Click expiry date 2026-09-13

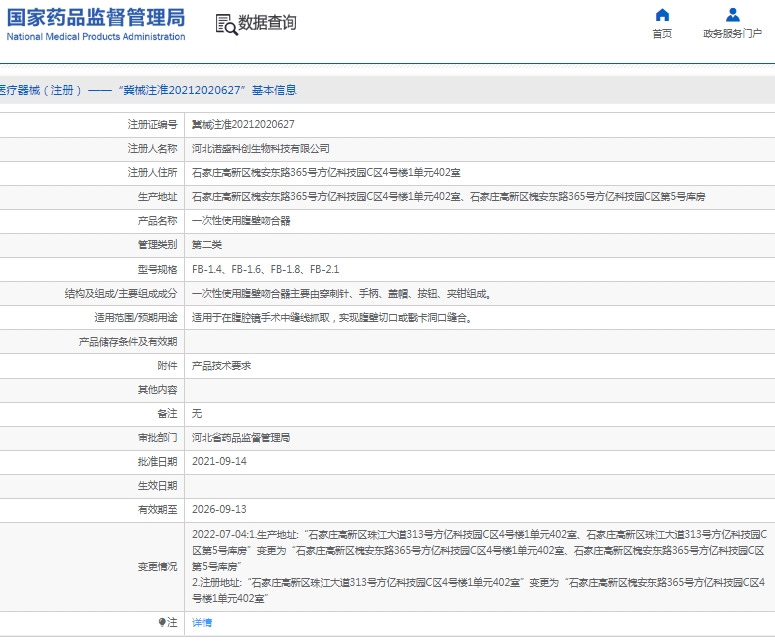coord(219,510)
